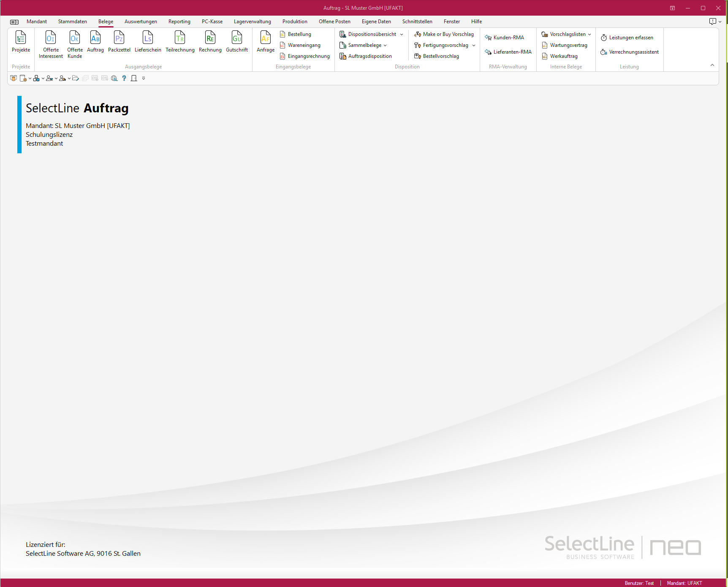Click 'Mandant: UFAKT' in the status bar
Screen dimensions: 728x587
[x=685, y=583]
